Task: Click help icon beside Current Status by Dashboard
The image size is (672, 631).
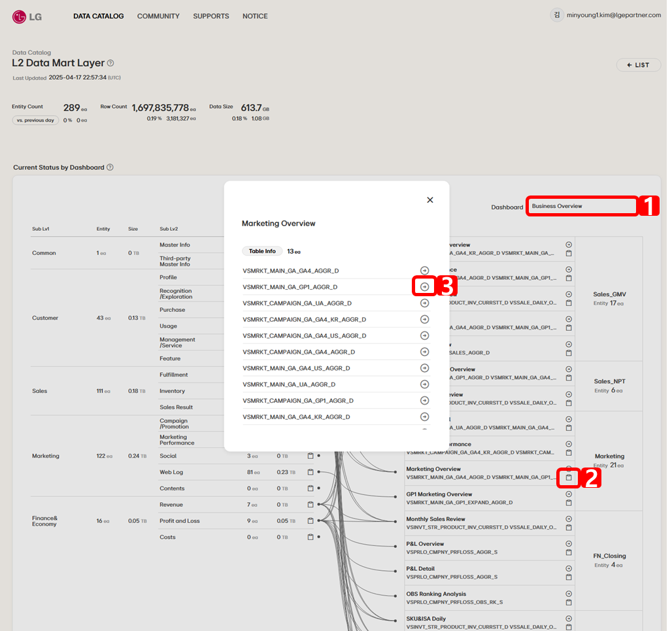Action: [110, 167]
